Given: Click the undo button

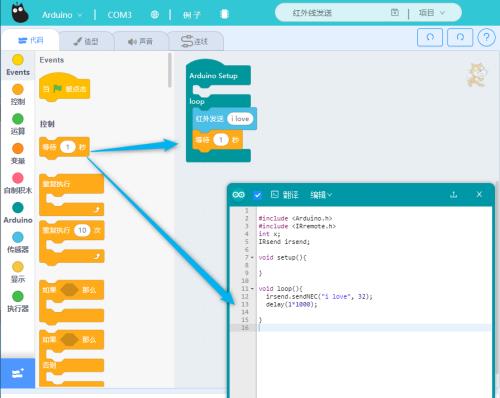Looking at the screenshot, I should coord(430,37).
